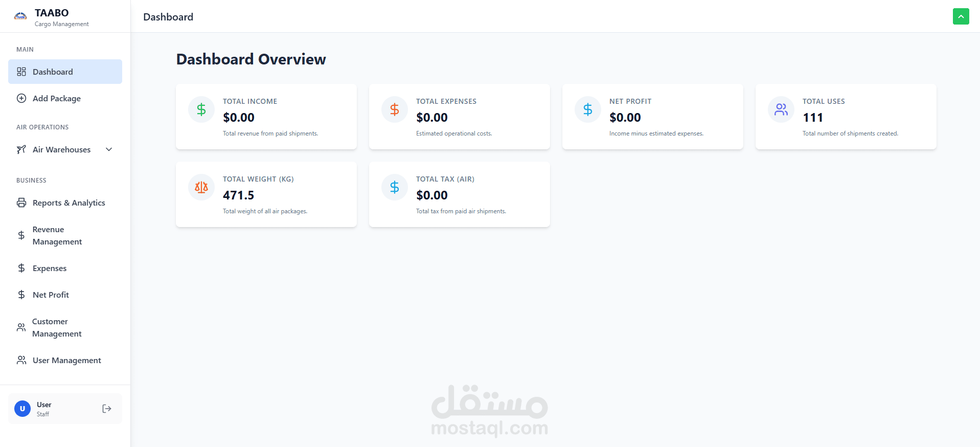Click 'Estimated operational costs.' text
The image size is (980, 447).
pos(454,133)
